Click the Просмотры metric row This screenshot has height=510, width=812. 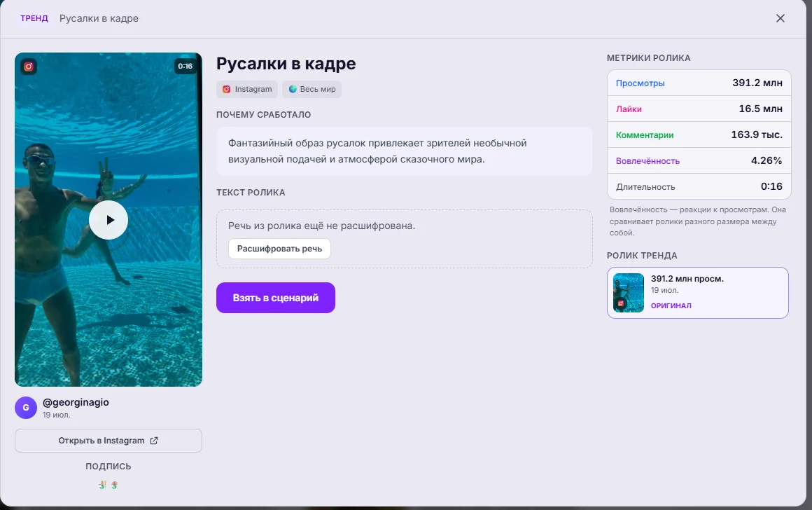click(x=699, y=83)
